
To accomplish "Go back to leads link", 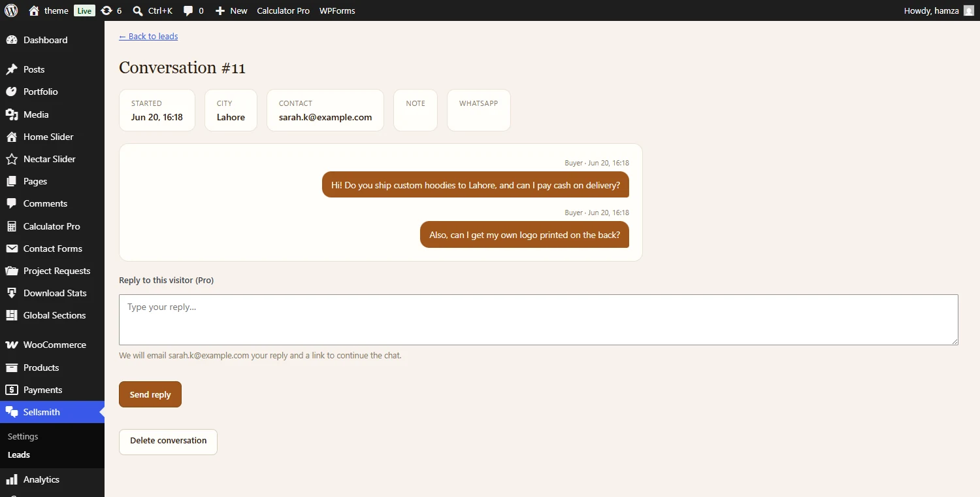I will tap(148, 36).
